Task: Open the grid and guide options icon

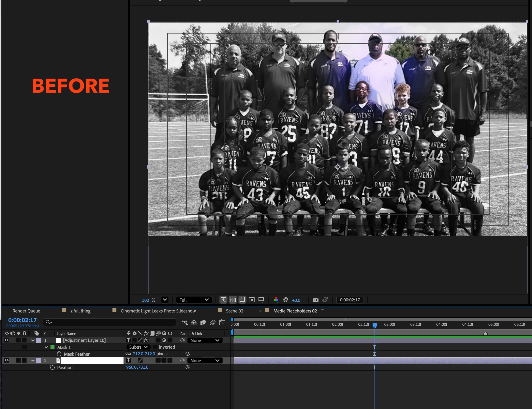Action: click(x=261, y=300)
